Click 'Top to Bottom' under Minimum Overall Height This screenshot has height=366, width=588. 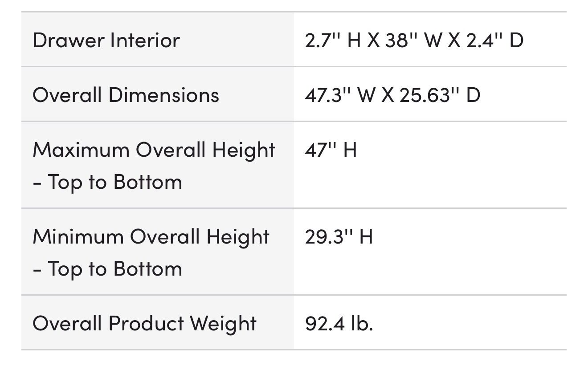click(x=115, y=269)
